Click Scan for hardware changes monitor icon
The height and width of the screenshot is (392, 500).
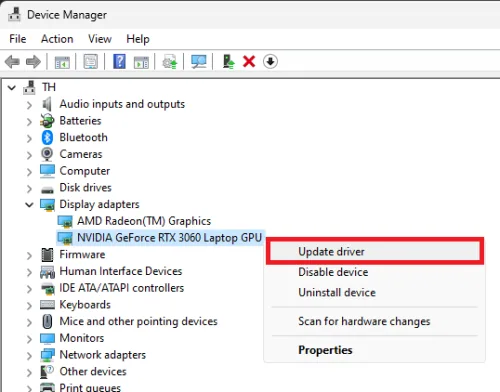(199, 62)
